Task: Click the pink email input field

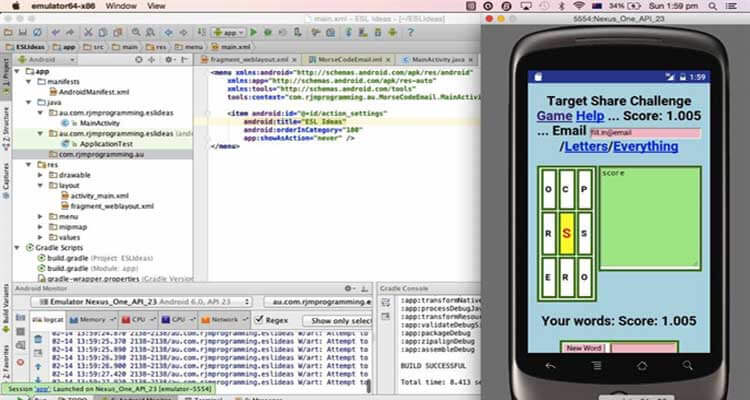Action: click(x=645, y=133)
